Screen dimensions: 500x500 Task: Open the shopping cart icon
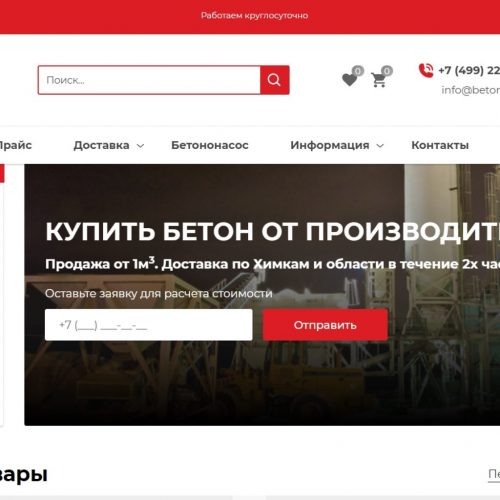point(379,80)
